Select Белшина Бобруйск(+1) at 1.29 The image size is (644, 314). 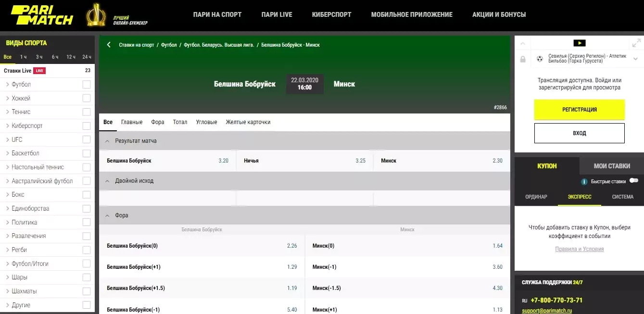coord(202,267)
